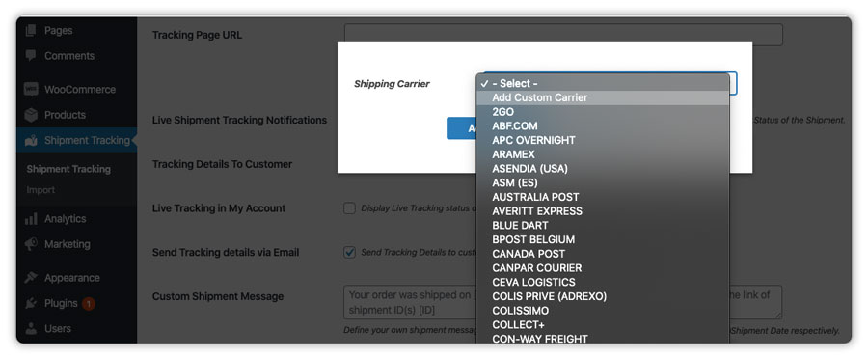
Task: Select 2GO from the carrier list
Action: 602,112
